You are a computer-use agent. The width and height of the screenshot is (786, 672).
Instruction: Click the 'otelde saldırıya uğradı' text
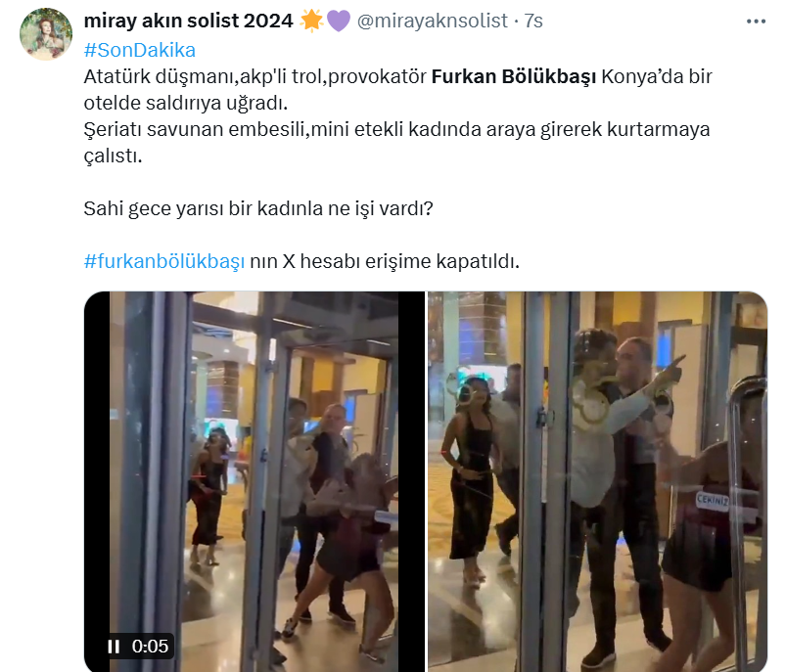coord(186,103)
